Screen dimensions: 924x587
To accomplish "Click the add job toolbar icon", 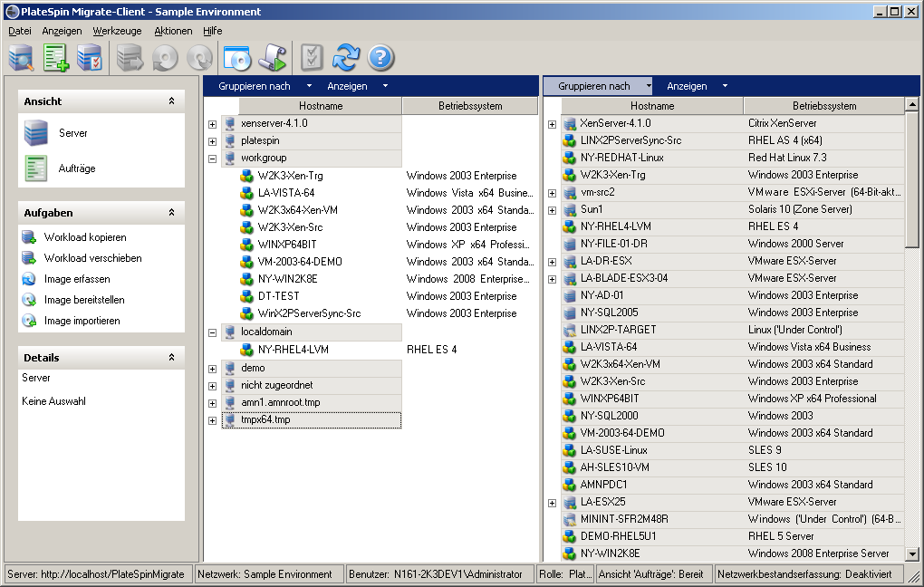I will (56, 58).
